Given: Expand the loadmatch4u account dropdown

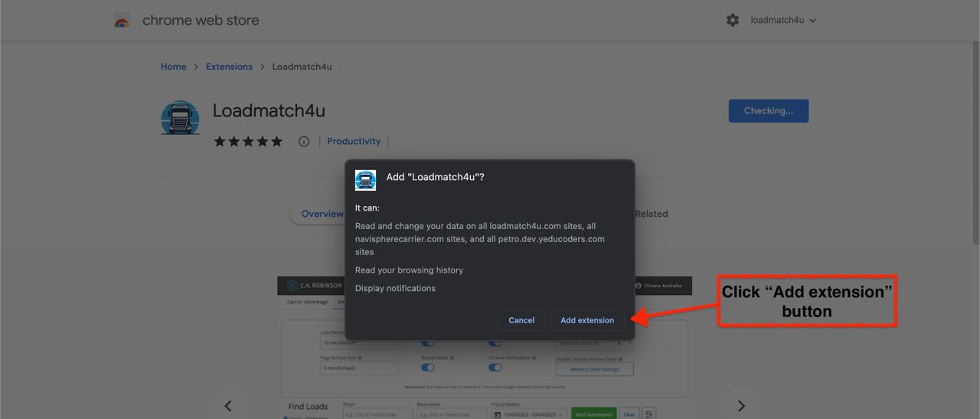Looking at the screenshot, I should 782,21.
